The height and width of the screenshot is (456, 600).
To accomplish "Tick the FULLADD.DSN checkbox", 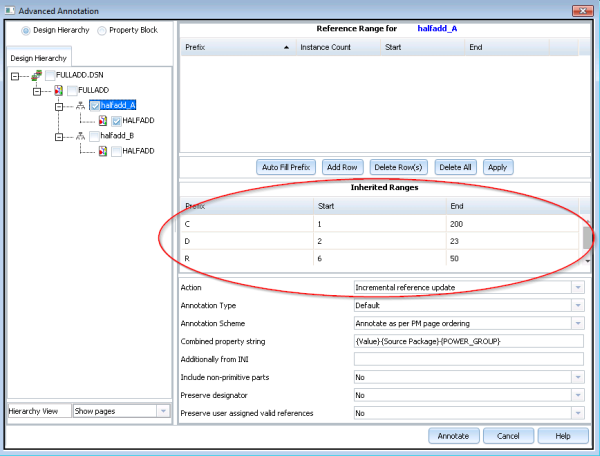I will (51, 75).
